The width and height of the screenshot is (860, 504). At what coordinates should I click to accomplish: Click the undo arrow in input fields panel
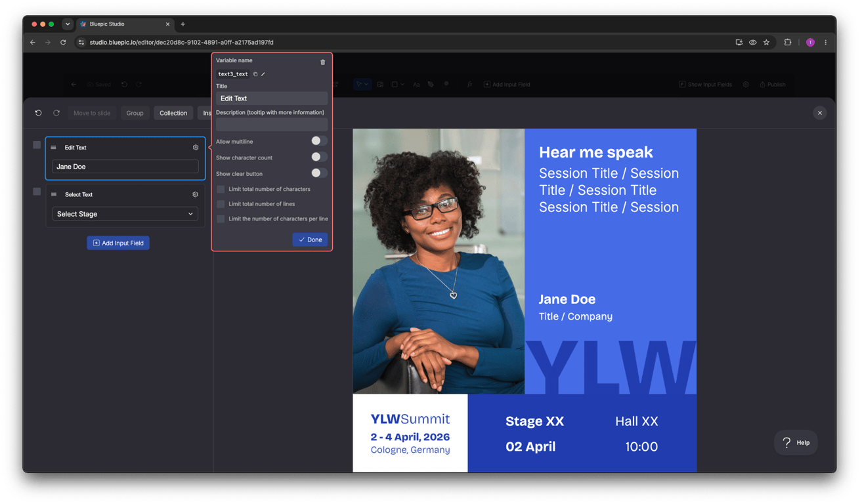[x=39, y=113]
